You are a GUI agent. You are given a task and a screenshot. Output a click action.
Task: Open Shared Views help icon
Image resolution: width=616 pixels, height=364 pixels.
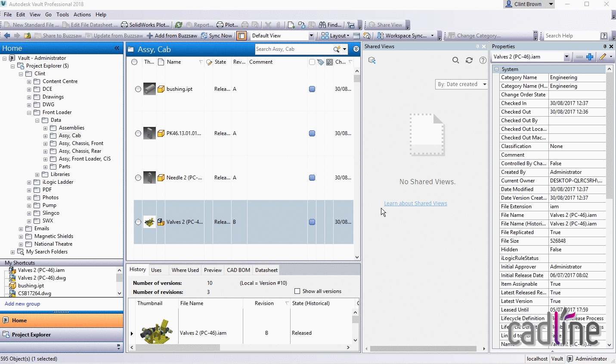(483, 60)
